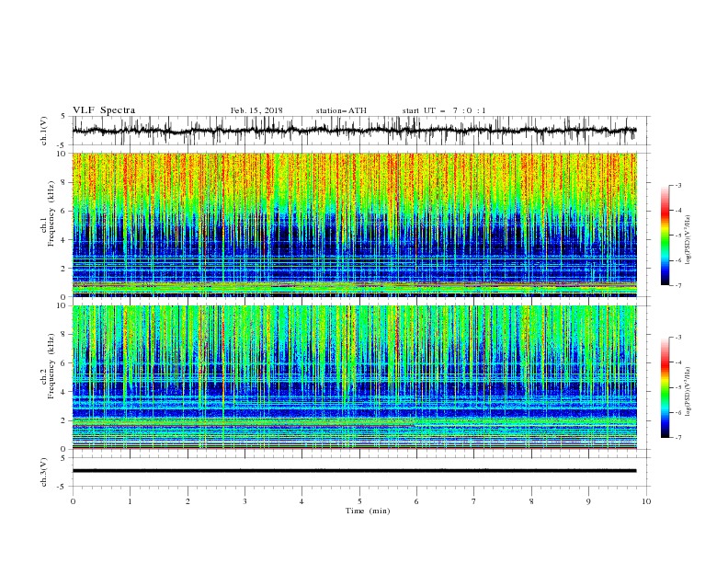Click the '4' kHz tick of ch.2 spectrogram

(x=64, y=392)
